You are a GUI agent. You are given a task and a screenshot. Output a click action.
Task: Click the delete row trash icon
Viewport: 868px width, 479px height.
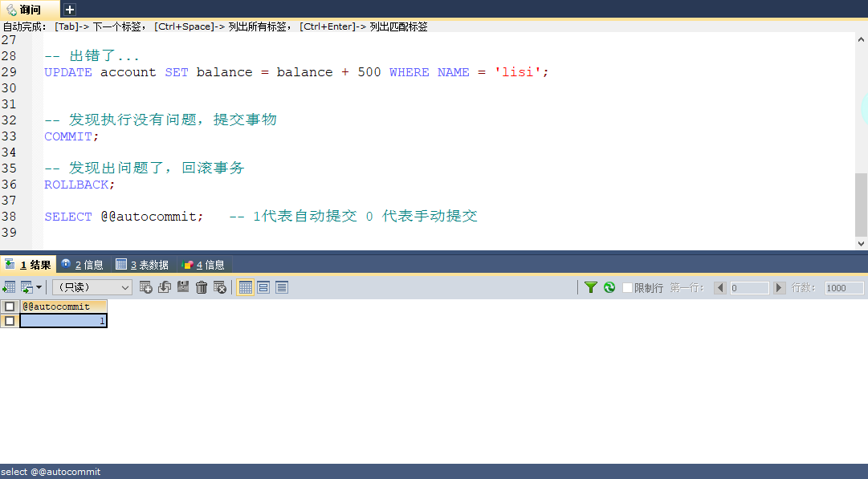tap(202, 287)
